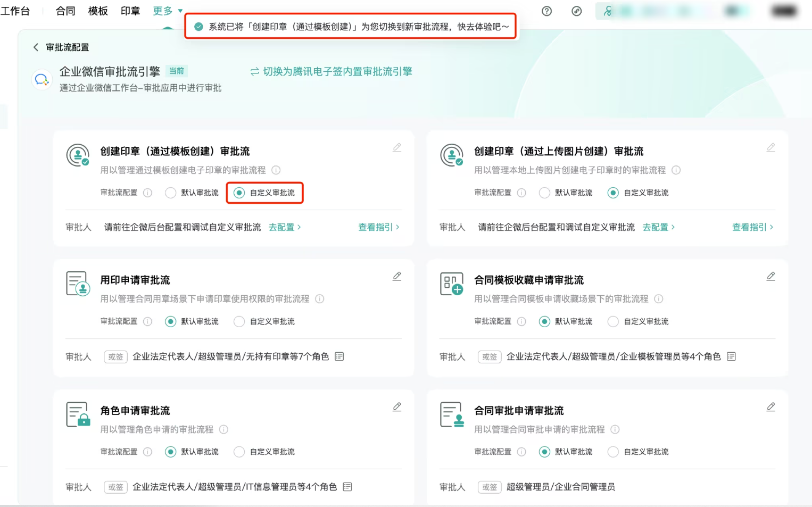812x507 pixels.
Task: Click info icon beside 用以管理合同用章场景 description
Action: coord(319,299)
